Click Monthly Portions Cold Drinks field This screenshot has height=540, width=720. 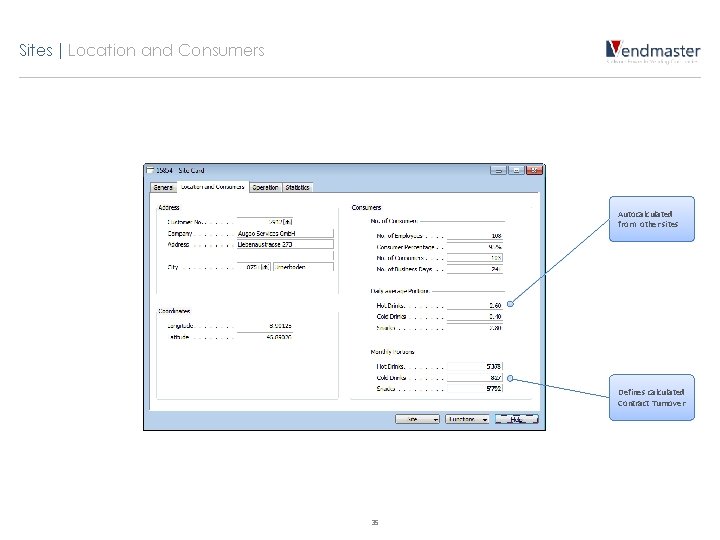475,377
